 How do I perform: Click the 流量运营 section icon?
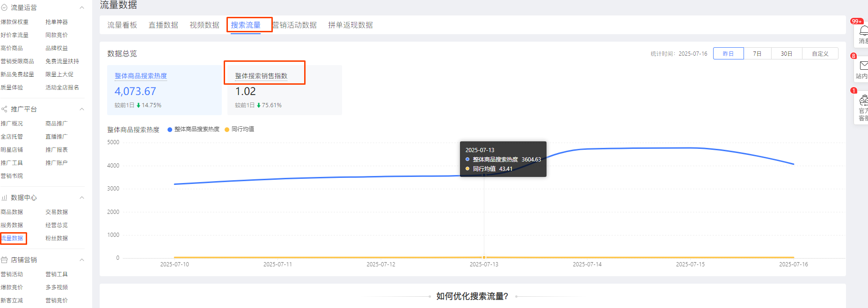pos(4,7)
